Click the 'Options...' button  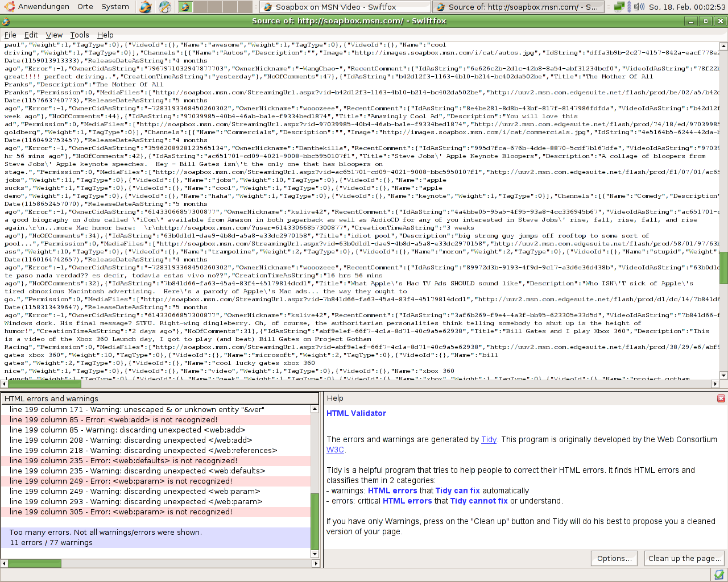click(614, 558)
